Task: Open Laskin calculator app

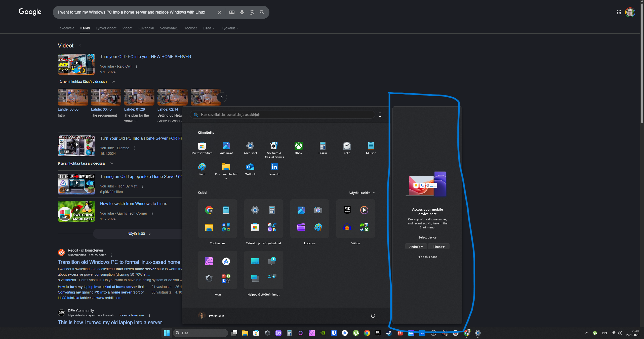Action: pyautogui.click(x=323, y=148)
